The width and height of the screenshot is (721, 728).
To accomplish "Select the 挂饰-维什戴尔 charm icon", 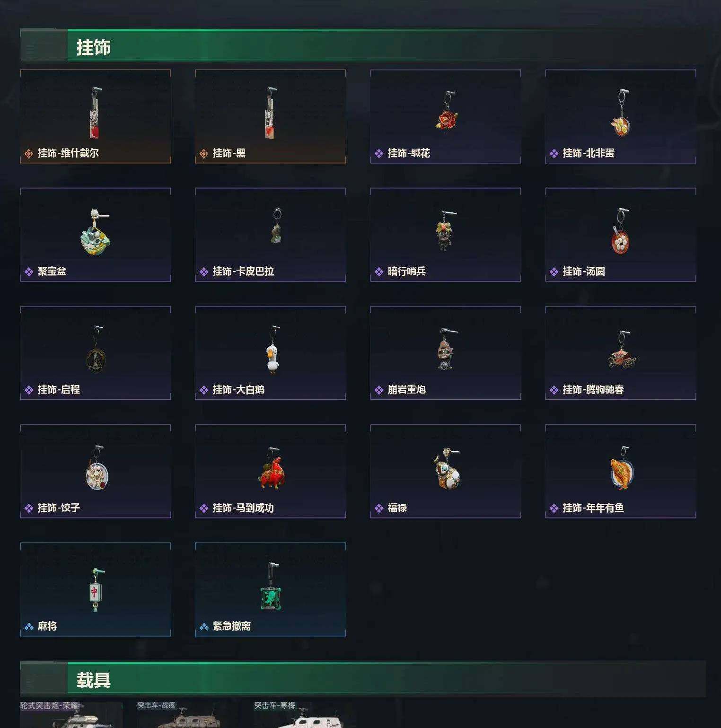I will pos(95,113).
